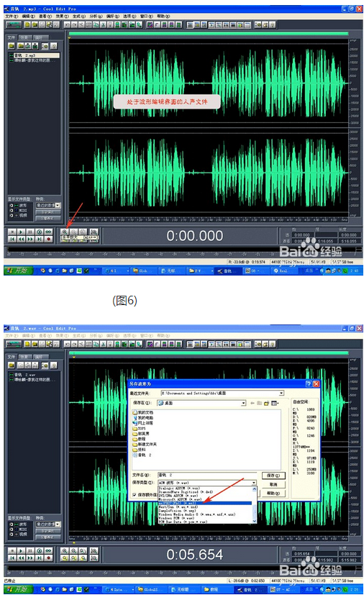The height and width of the screenshot is (595, 364).
Task: Click 0:00.000 time display in 2.mp3 window
Action: (x=195, y=236)
